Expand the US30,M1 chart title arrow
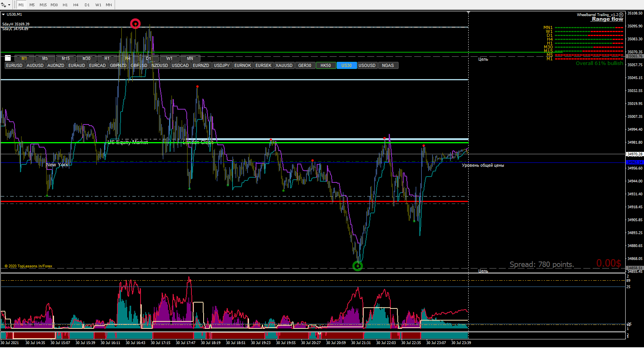 3,14
